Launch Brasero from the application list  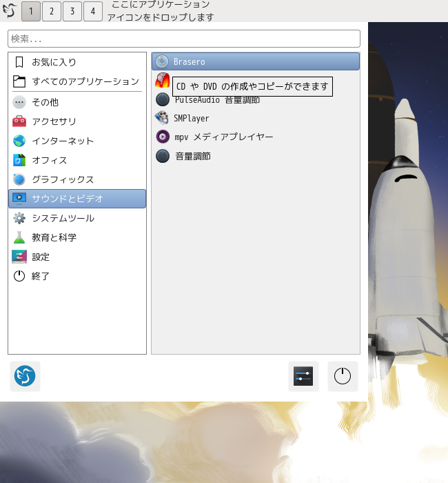click(256, 61)
